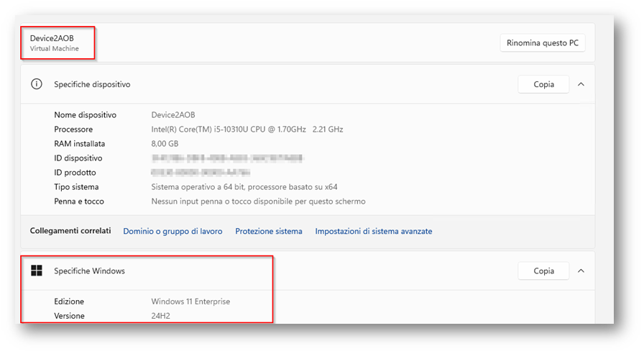Select the Device2AOB value in Nome dispositivo row
This screenshot has width=644, height=354.
coord(173,115)
